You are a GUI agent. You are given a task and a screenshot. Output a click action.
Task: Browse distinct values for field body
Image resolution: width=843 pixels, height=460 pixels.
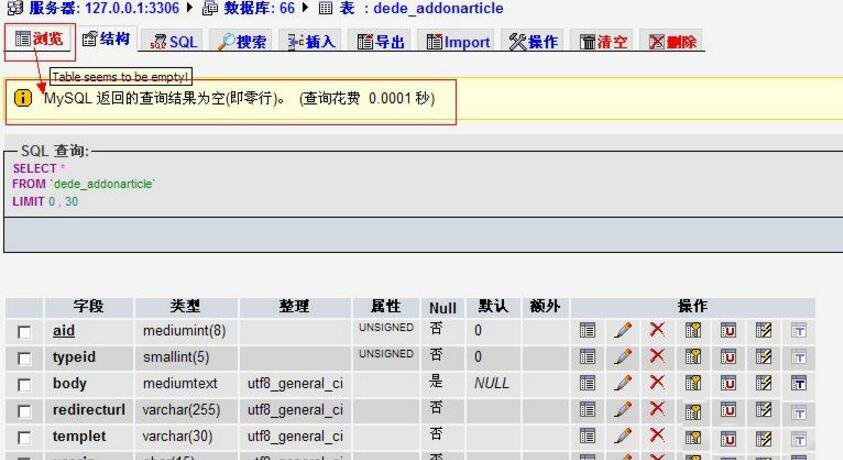tap(587, 383)
